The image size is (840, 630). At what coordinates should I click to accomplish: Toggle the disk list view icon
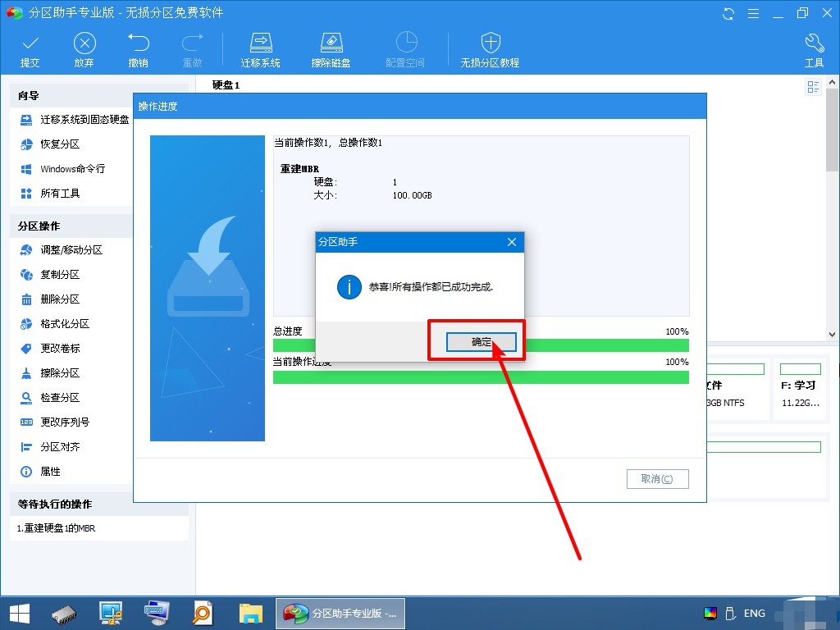pyautogui.click(x=813, y=87)
